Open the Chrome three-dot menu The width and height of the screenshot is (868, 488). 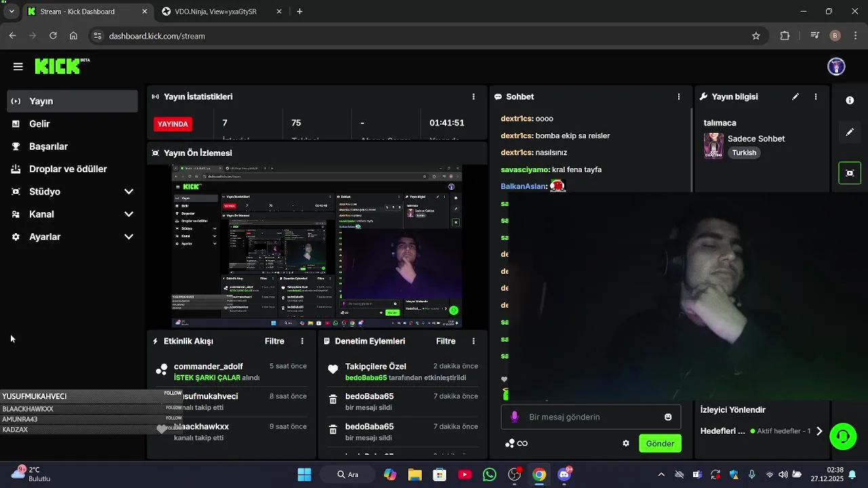[x=855, y=36]
